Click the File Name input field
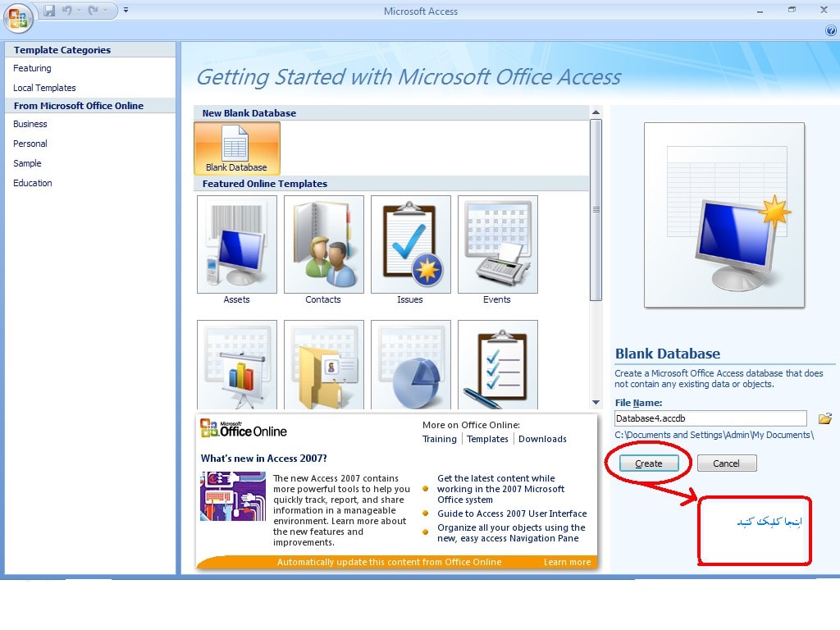 point(710,418)
